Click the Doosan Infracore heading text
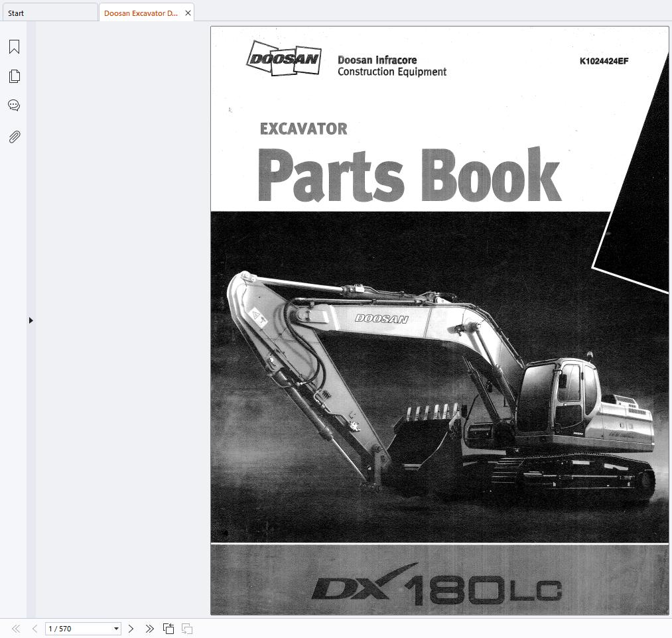The image size is (672, 638). [x=377, y=60]
